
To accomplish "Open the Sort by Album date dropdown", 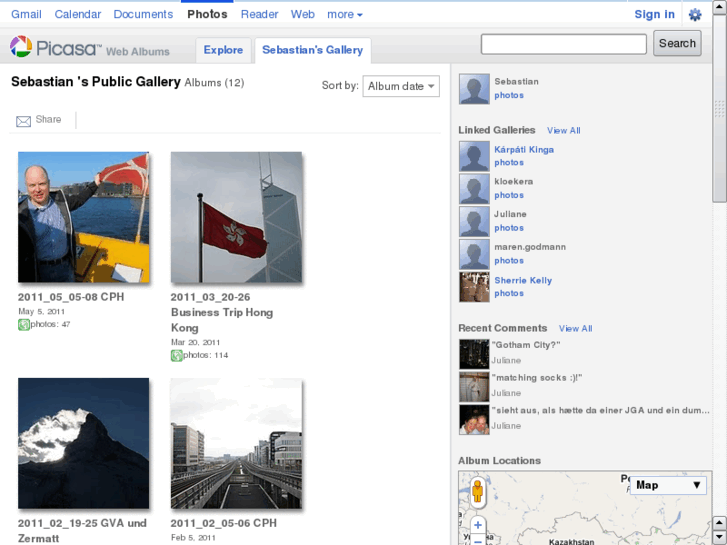I will [401, 86].
